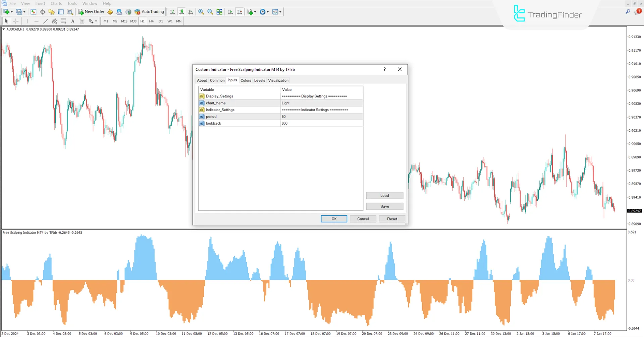
Task: Select the Horizontal Line drawing tool
Action: (x=36, y=21)
